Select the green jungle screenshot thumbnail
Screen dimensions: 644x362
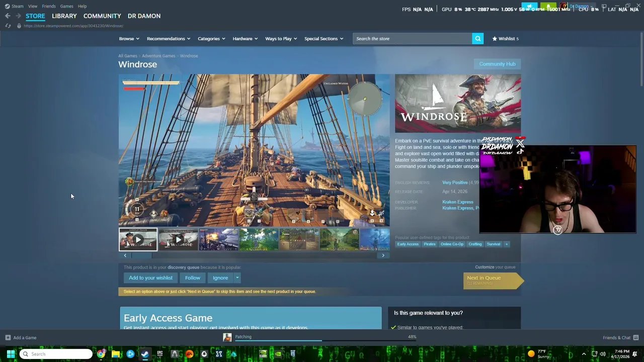259,239
